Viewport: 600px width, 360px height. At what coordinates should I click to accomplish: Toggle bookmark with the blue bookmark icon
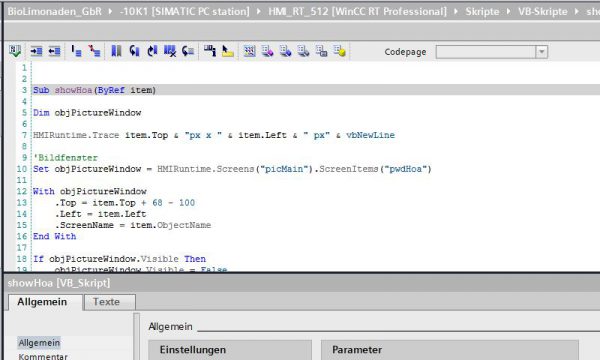[116, 51]
